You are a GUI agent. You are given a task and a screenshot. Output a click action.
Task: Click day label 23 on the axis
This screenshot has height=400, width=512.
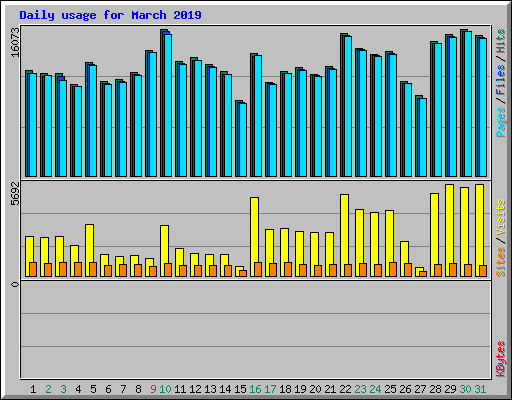click(360, 389)
